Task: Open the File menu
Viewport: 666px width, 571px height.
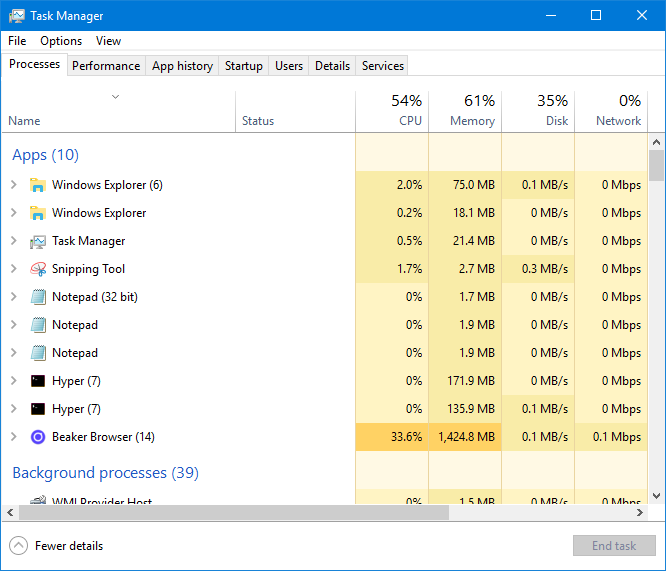Action: point(17,41)
